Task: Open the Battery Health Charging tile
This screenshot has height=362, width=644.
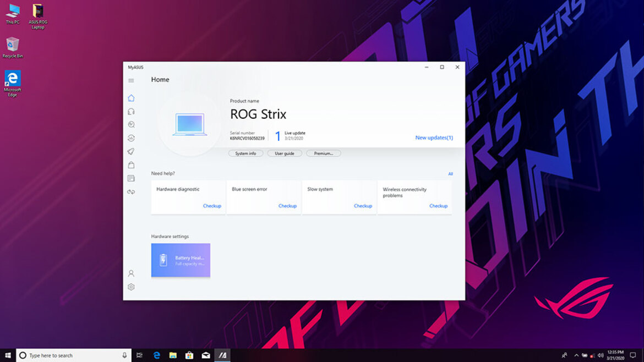Action: 181,260
